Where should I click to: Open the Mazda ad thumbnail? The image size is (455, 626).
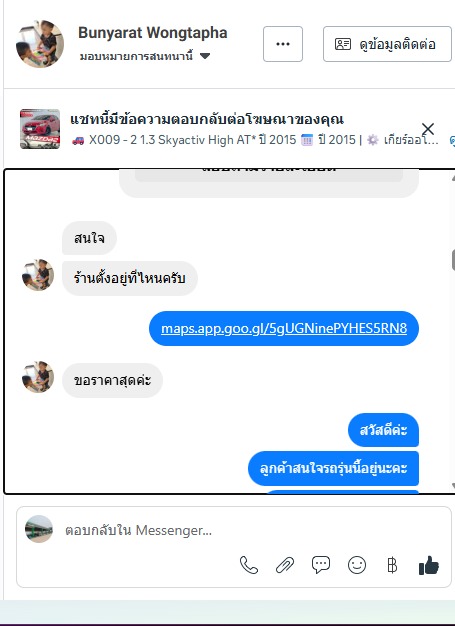click(x=40, y=129)
